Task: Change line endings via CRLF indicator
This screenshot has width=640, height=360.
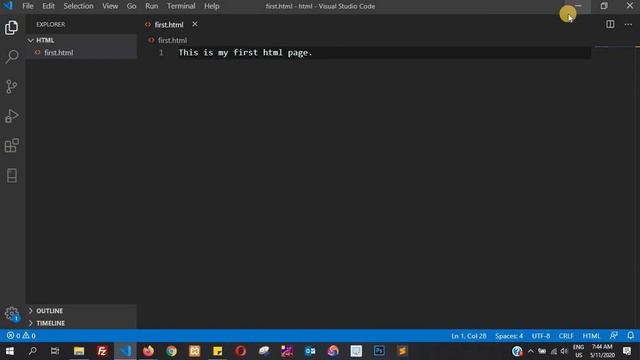Action: point(566,336)
